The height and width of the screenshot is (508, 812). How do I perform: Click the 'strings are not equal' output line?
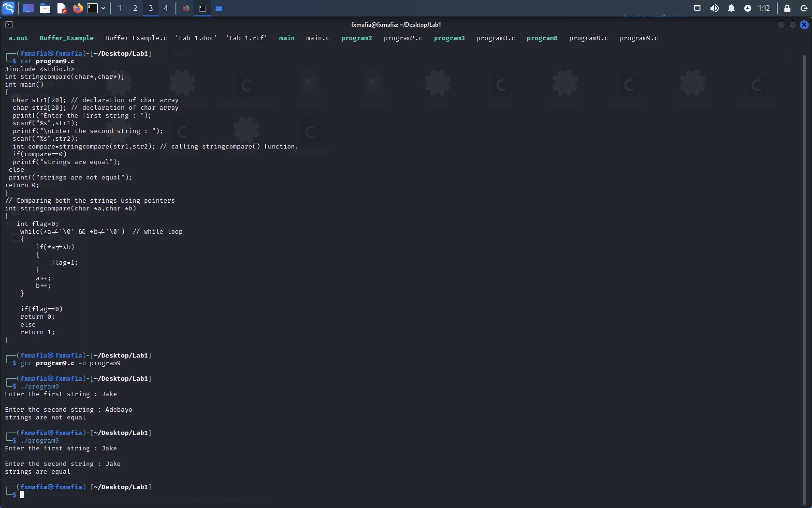pos(45,417)
